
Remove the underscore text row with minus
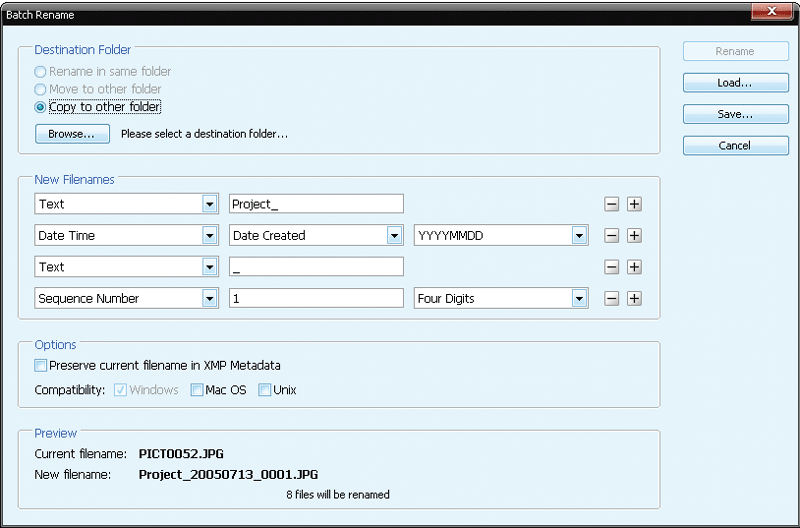pos(611,267)
